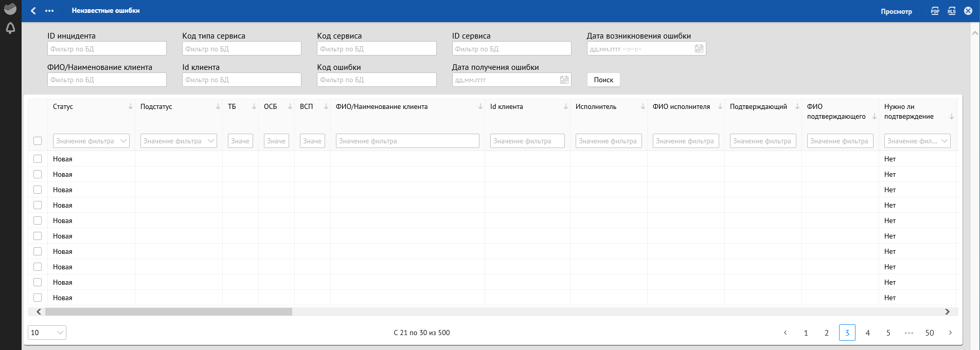Sort by Статус column arrow

[x=130, y=106]
